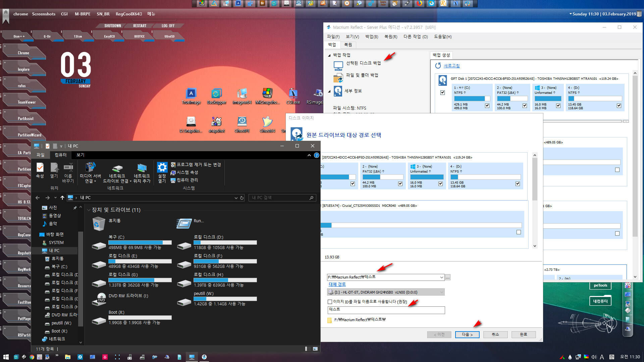Click the 미디어 서버 연결 ribbon icon

90,173
